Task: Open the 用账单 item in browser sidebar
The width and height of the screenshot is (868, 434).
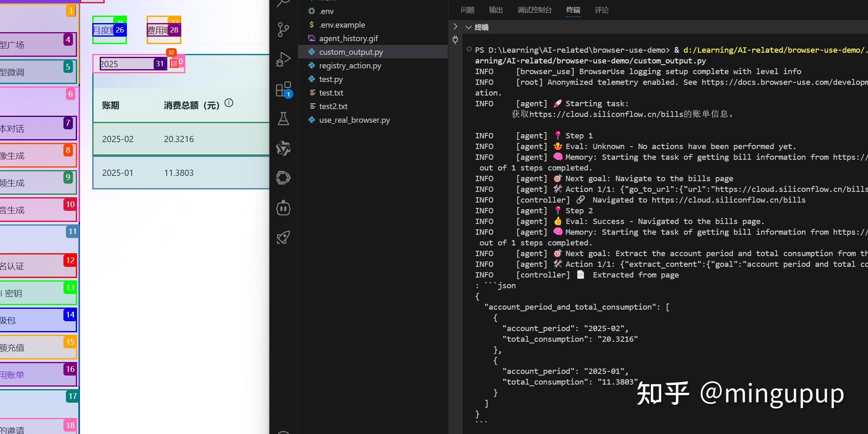Action: (38, 374)
